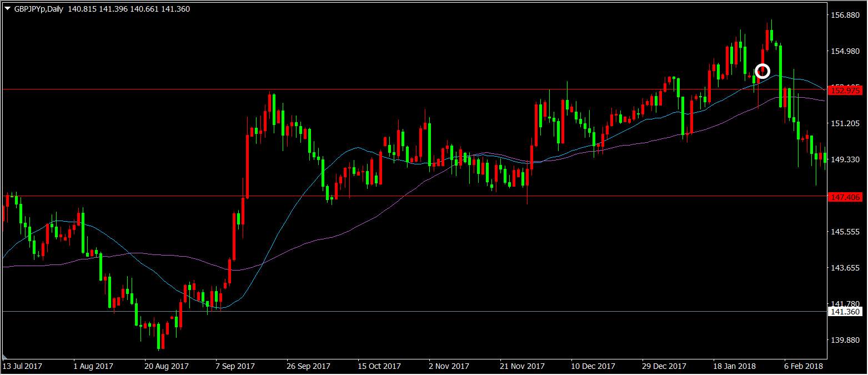The height and width of the screenshot is (375, 868).
Task: Click the 154.980 price scale value
Action: [x=844, y=51]
